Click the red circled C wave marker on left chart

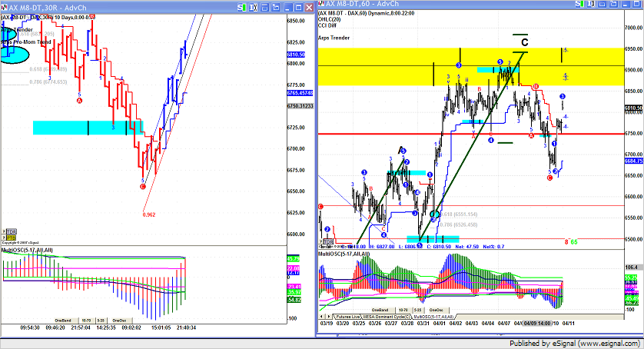tap(142, 186)
